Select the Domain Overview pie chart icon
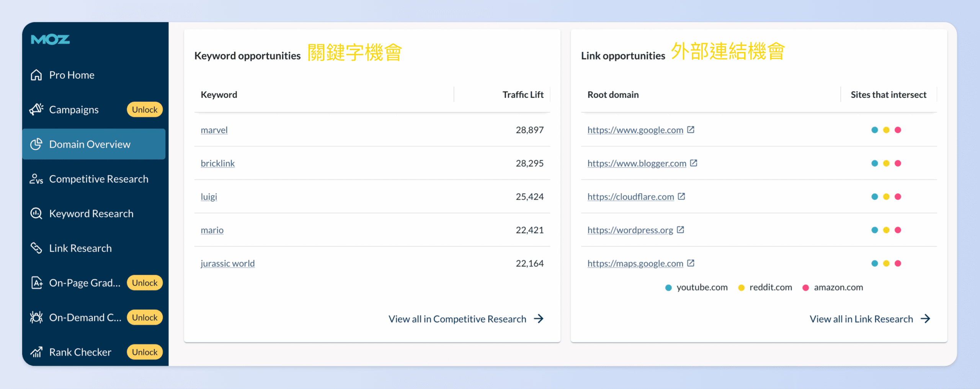This screenshot has height=389, width=980. (x=36, y=144)
